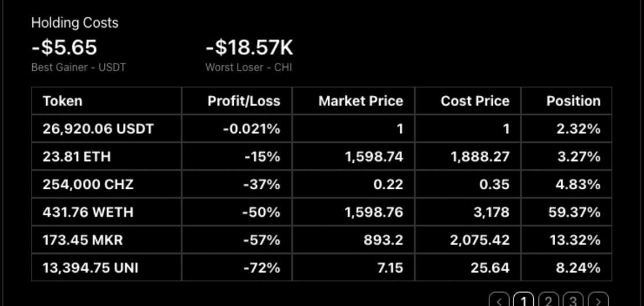
Task: Click the 431.76 WETH token entry
Action: tap(88, 212)
